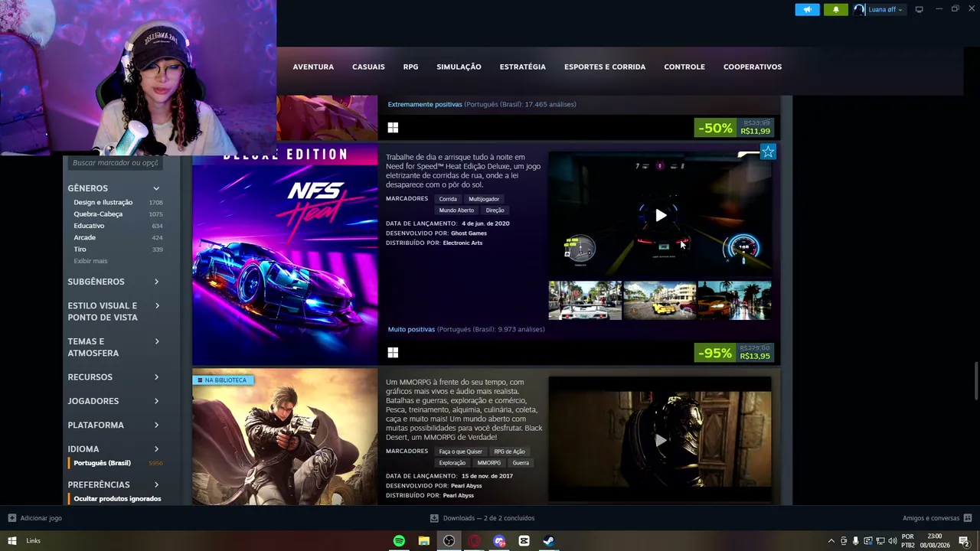View NFS Heat orange car screenshot

[734, 300]
